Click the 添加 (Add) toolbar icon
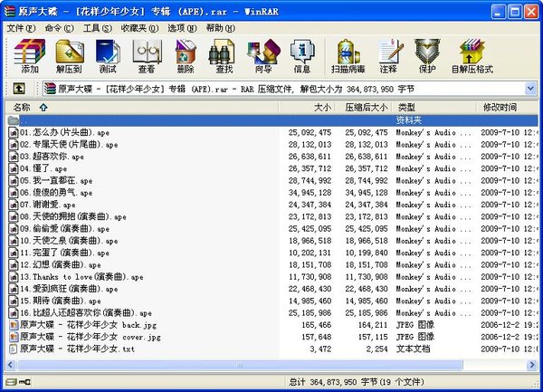Image resolution: width=543 pixels, height=392 pixels. (30, 57)
